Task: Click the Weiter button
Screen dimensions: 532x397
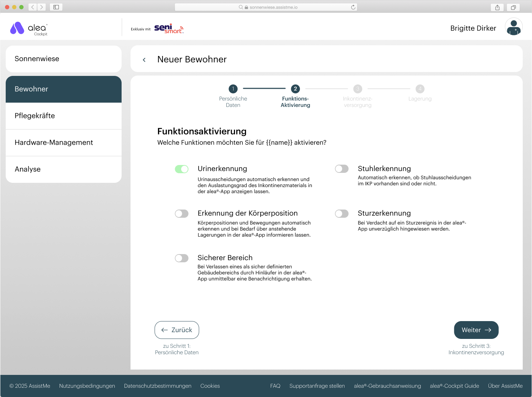Action: point(476,330)
